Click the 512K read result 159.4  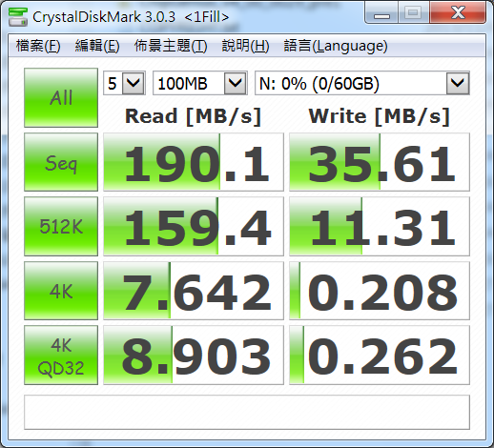194,226
